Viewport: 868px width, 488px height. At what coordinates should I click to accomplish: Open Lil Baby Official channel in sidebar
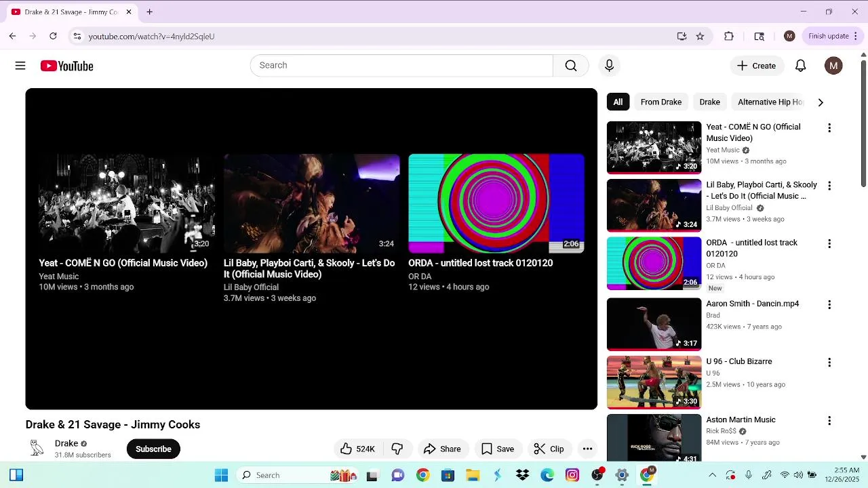(x=729, y=208)
